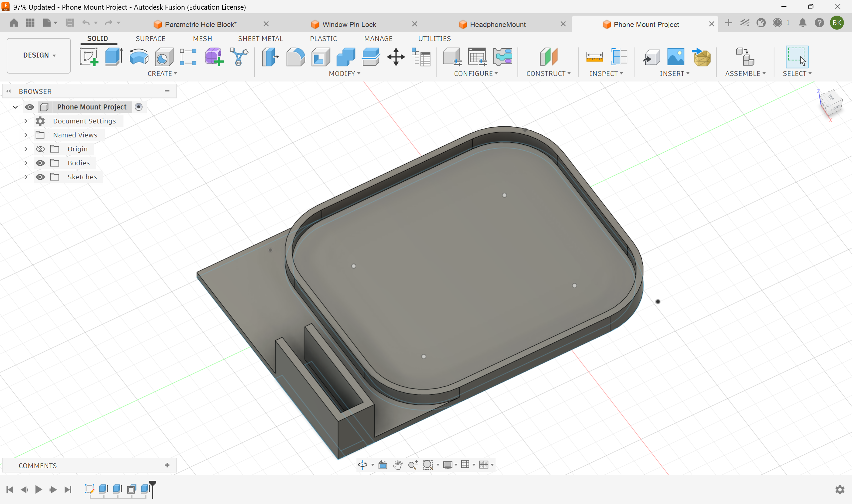Expand the Document Settings node
Viewport: 852px width, 504px height.
[26, 121]
